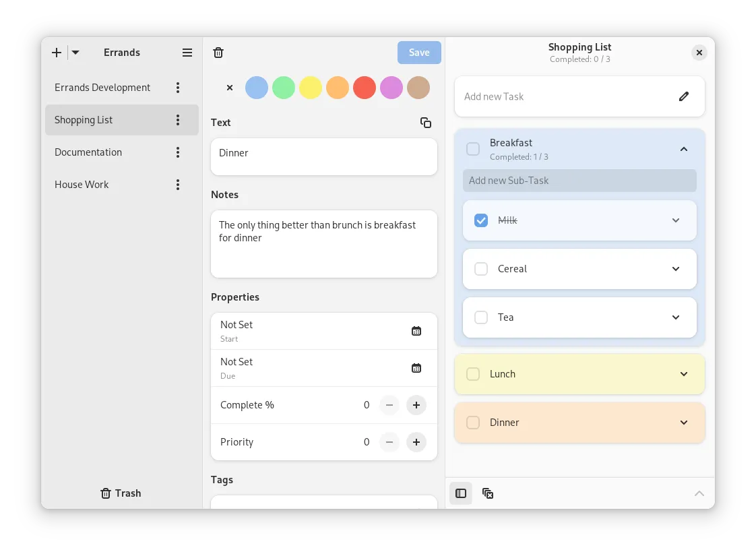
Task: Open the three-dot menu for Documentation
Action: pos(178,152)
